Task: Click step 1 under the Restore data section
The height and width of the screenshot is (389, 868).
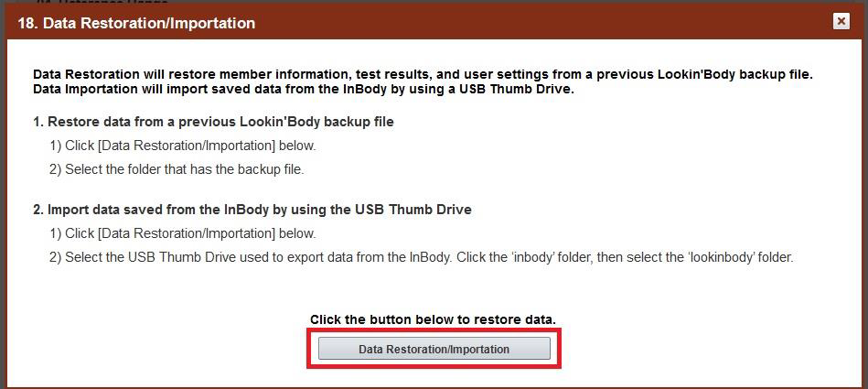Action: 183,146
